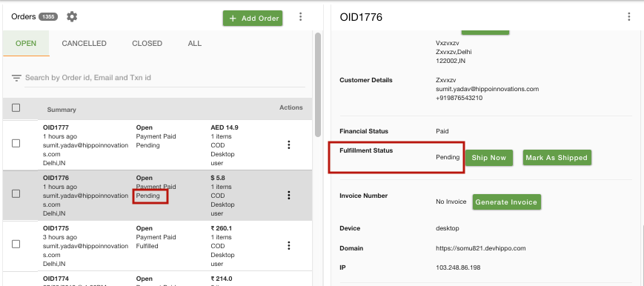Switch to the CANCELLED tab

point(84,43)
